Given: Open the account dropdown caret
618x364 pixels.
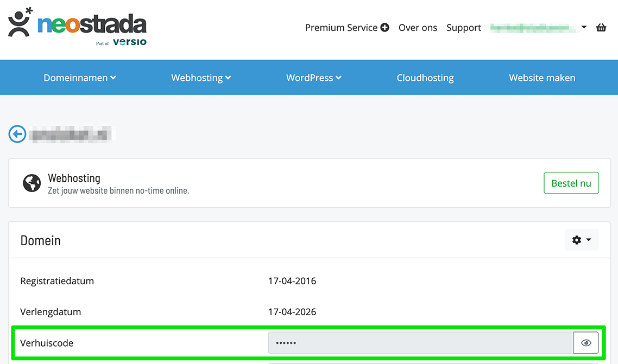Looking at the screenshot, I should (584, 27).
